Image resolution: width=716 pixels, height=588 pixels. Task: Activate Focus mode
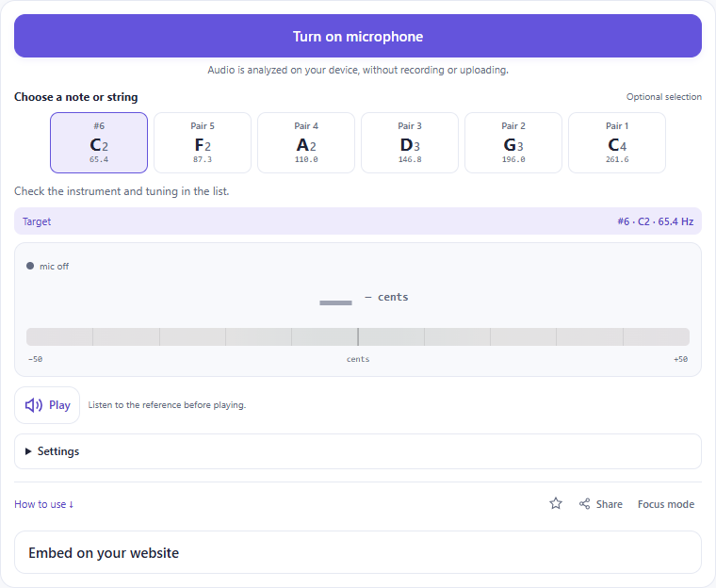tap(666, 504)
